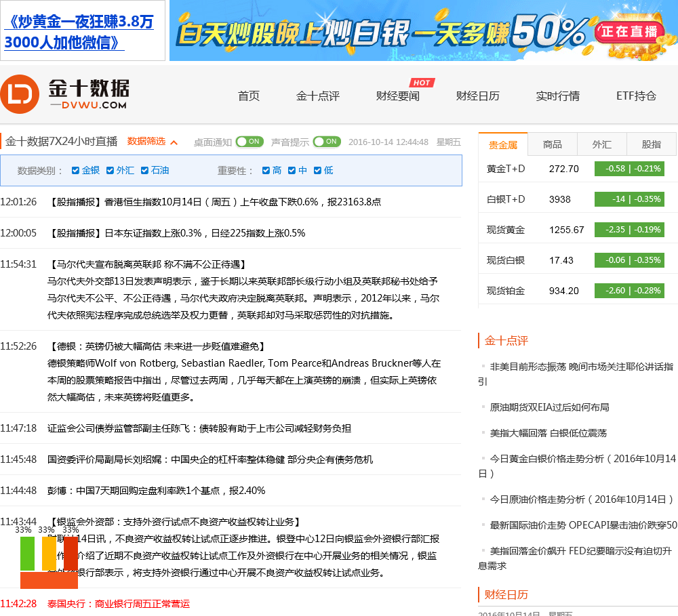Open the 炒黄金一夜狂赚3.8万 ad link
Screen dimensions: 678x616
79,32
